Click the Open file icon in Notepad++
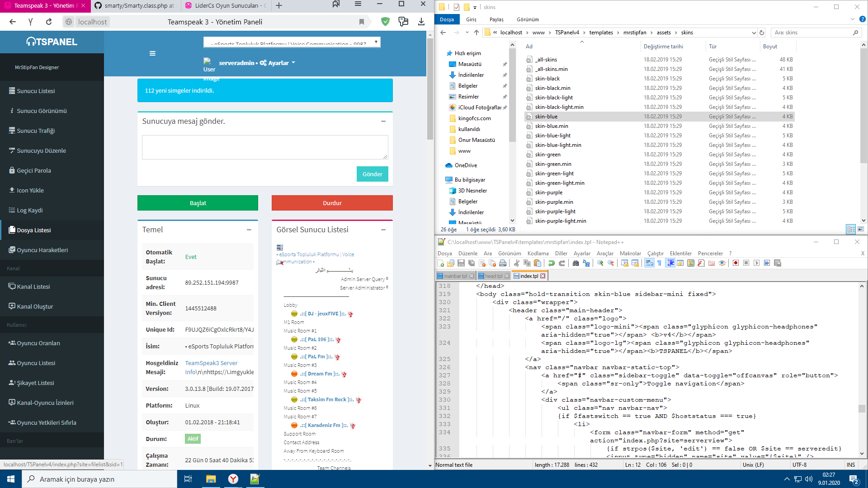The width and height of the screenshot is (868, 488). click(451, 263)
